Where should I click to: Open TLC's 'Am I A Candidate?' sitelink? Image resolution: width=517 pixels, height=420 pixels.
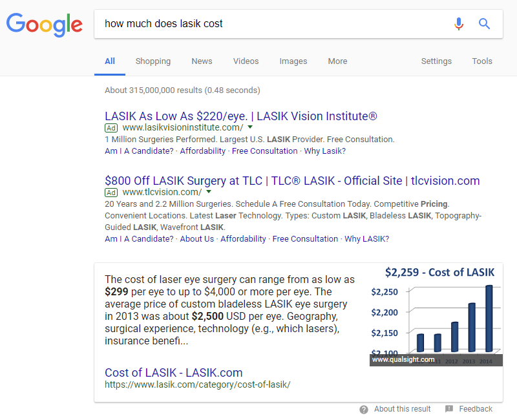(x=139, y=238)
